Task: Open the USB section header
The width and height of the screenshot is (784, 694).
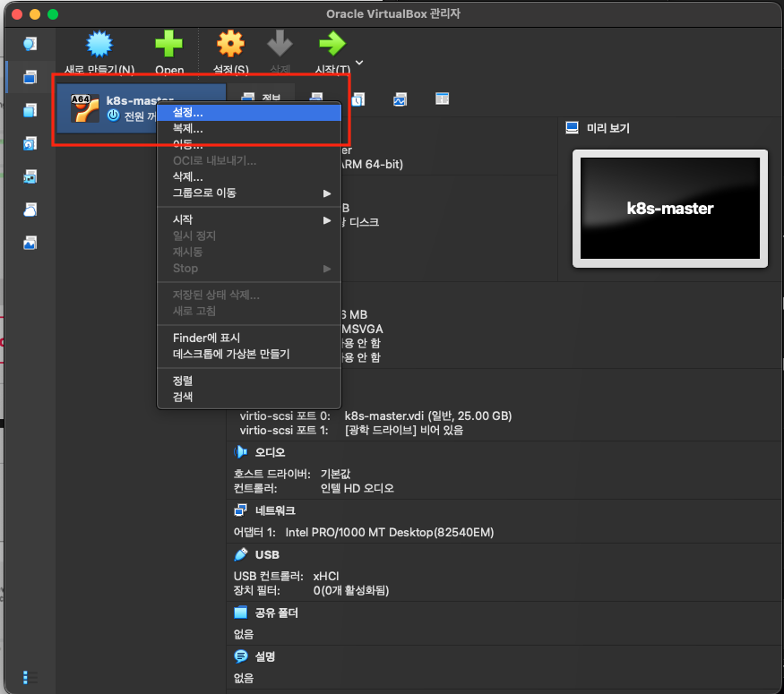Action: pos(267,554)
